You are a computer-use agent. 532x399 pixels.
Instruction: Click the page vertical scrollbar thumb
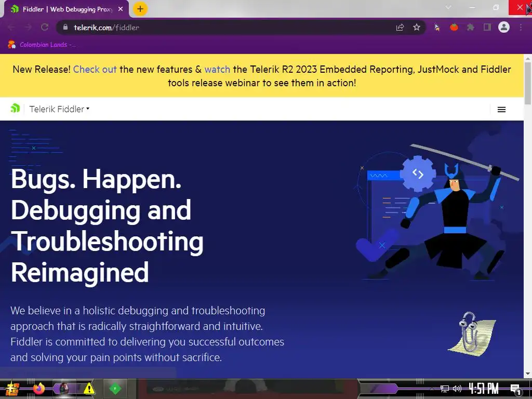(528, 83)
